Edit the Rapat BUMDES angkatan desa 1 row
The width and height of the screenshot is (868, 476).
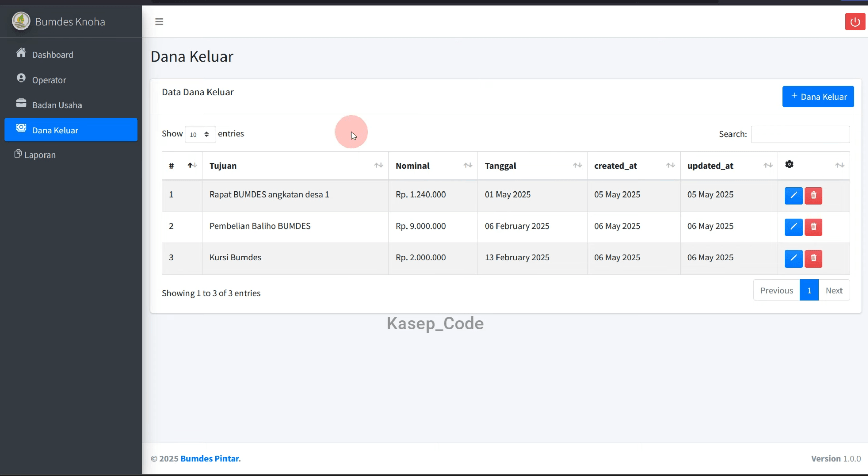(794, 196)
